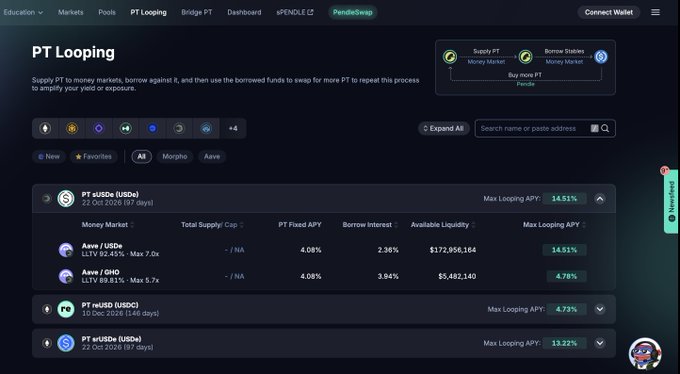
Task: Expand the PT reUSD row
Action: (x=600, y=309)
